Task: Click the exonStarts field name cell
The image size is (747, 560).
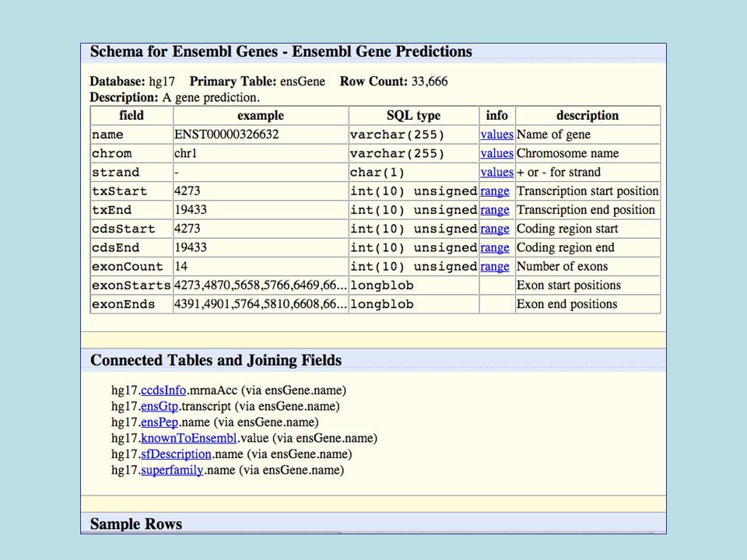Action: [x=132, y=285]
